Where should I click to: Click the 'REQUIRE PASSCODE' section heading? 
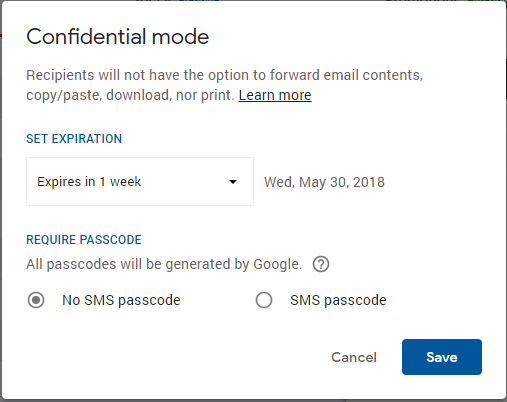point(84,240)
